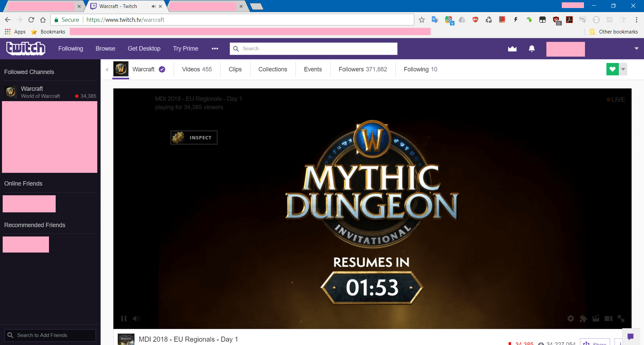Image resolution: width=644 pixels, height=345 pixels.
Task: Open Warcraft in Followed Channels sidebar
Action: point(50,92)
